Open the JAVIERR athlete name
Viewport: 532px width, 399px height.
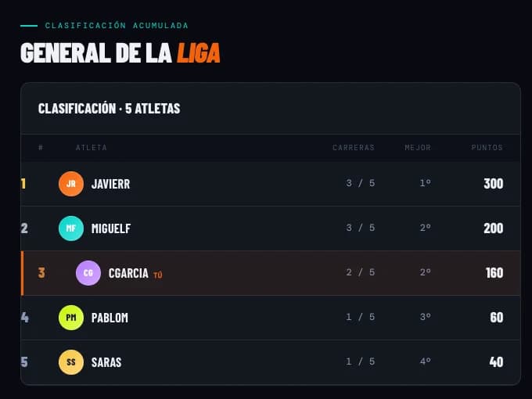(x=110, y=184)
